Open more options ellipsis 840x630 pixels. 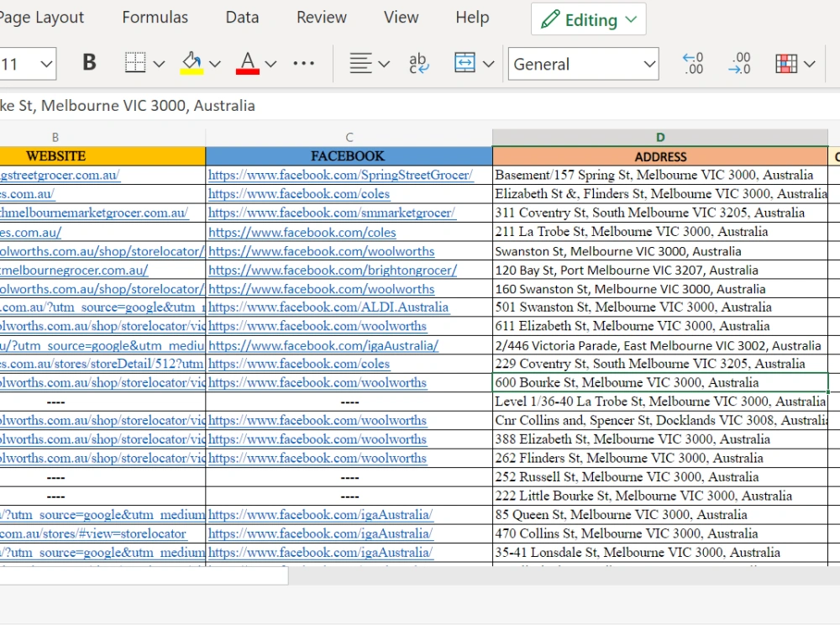[304, 63]
